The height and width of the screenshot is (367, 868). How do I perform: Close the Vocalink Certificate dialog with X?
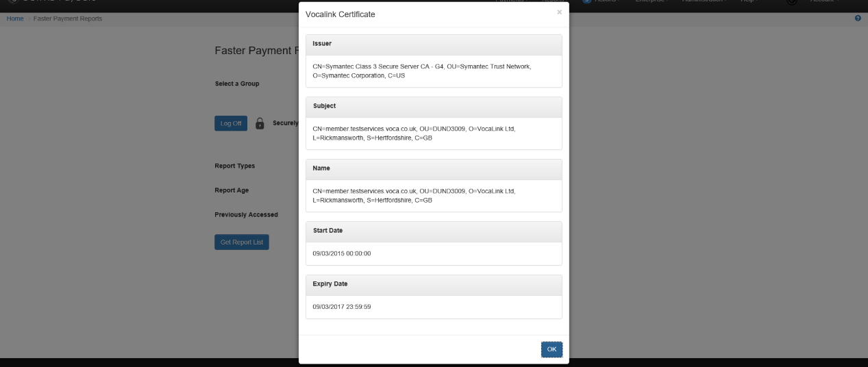click(x=559, y=12)
